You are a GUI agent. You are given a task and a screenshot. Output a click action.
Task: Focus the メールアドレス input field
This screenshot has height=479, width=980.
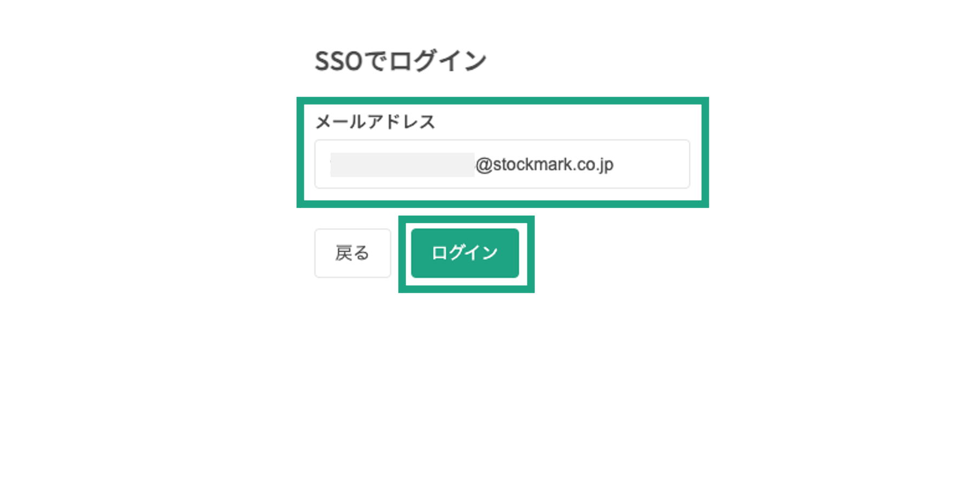[x=502, y=164]
